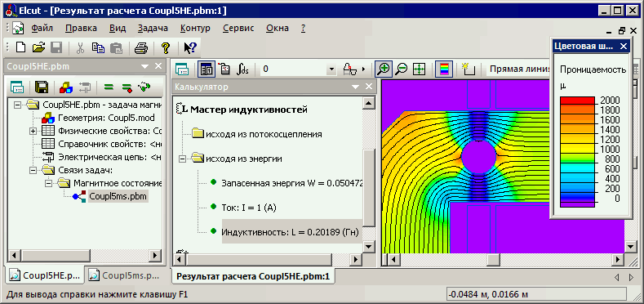Expand the Физические свойства tree node

[33, 132]
